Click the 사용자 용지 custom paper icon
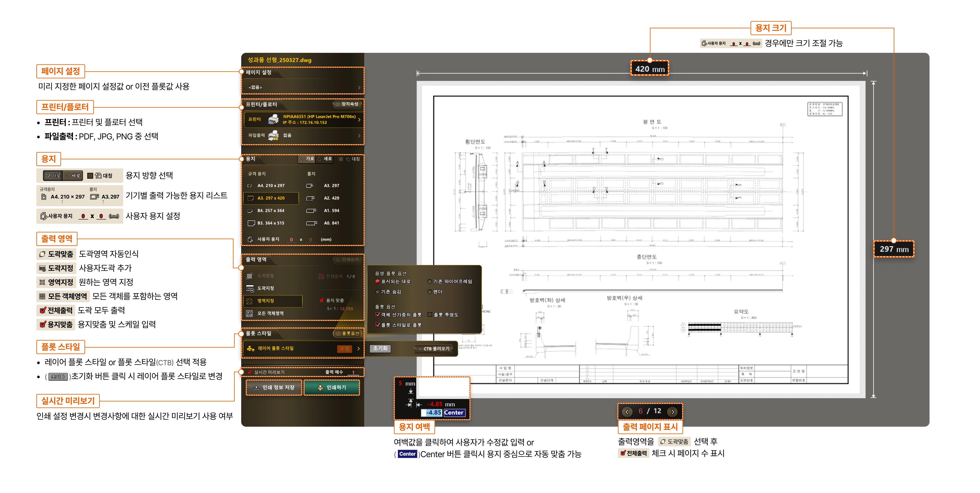 pyautogui.click(x=250, y=239)
